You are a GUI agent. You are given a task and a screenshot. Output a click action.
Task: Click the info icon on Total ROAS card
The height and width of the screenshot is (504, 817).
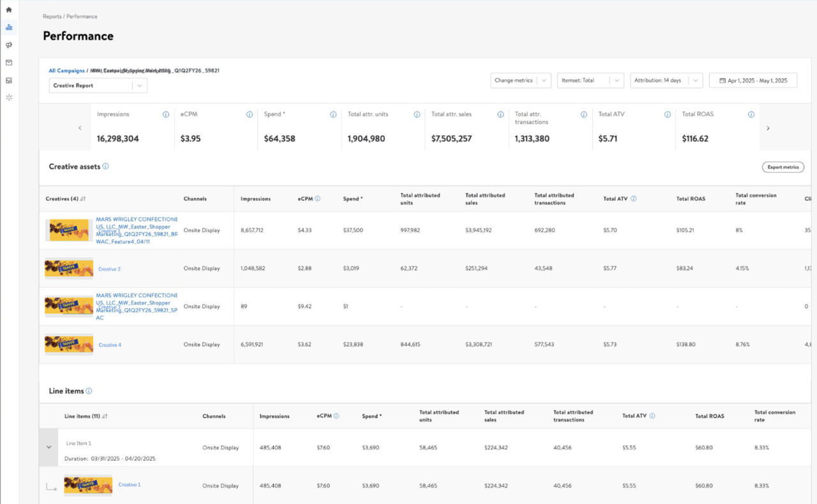751,115
